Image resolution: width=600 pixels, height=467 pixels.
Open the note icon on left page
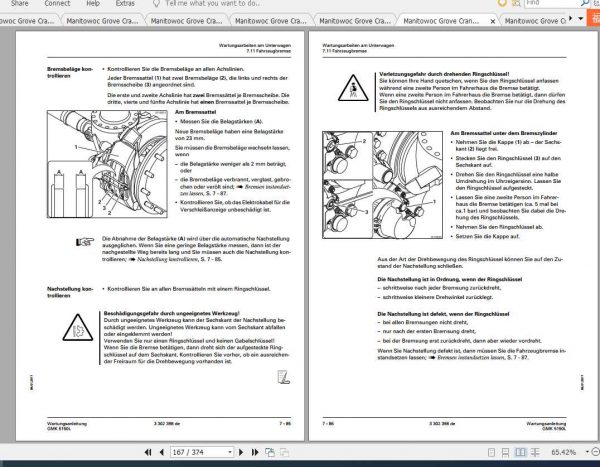[284, 377]
